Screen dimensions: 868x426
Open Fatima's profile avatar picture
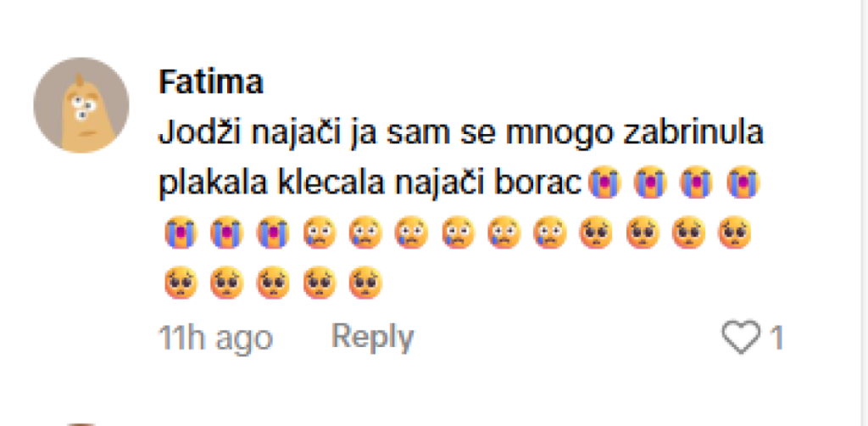click(81, 104)
